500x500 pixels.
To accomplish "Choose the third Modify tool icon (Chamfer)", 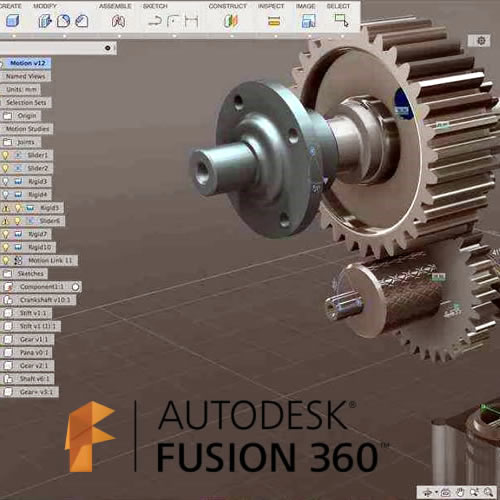I will tap(82, 21).
